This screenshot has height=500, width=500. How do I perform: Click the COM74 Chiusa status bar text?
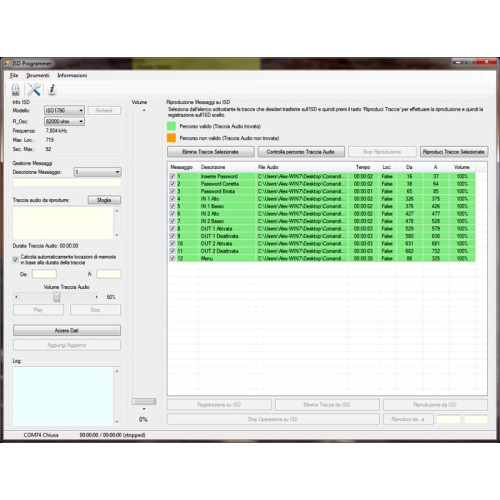41,435
